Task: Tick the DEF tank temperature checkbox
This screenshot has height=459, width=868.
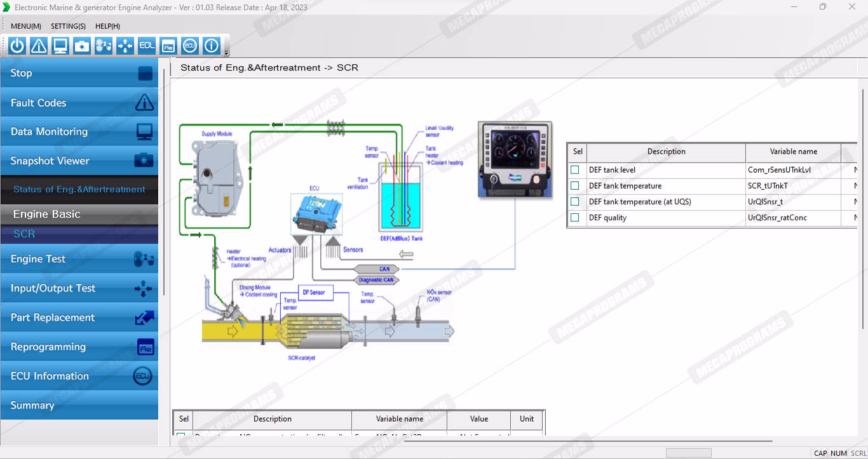Action: tap(575, 186)
